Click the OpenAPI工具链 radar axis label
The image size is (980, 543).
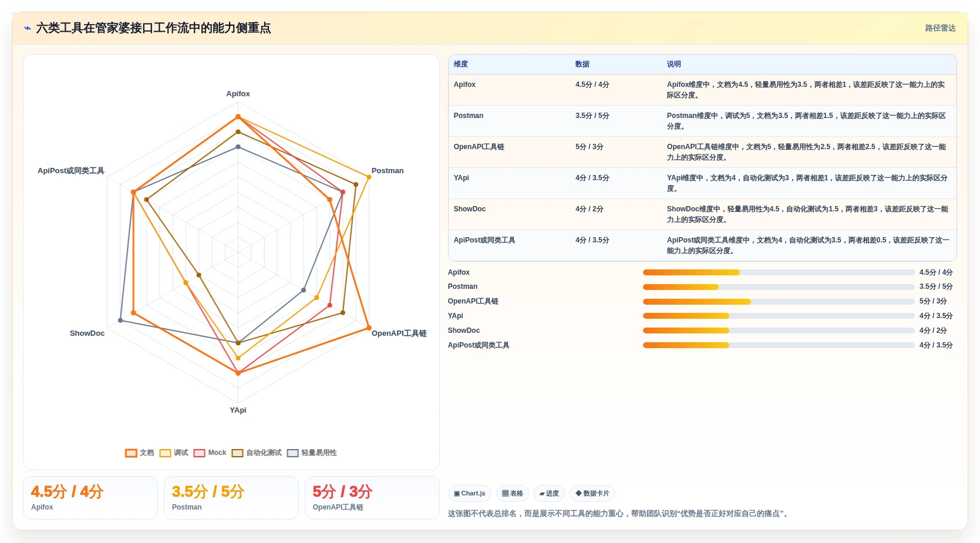399,333
